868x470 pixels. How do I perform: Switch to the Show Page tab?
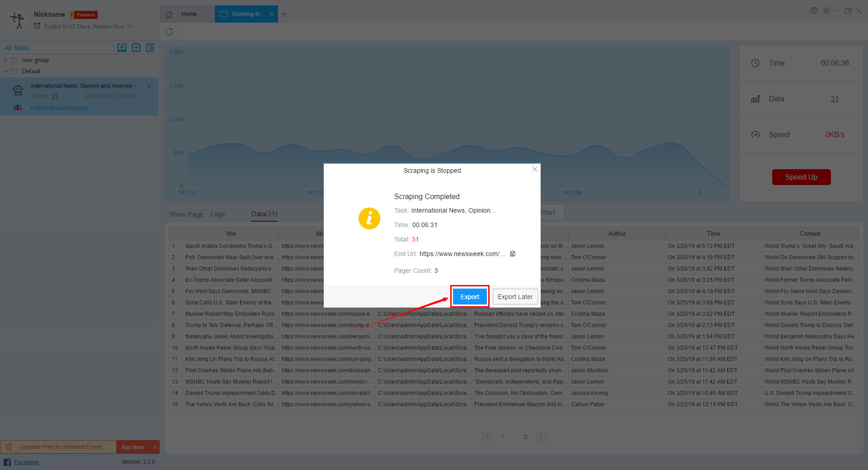click(x=186, y=214)
